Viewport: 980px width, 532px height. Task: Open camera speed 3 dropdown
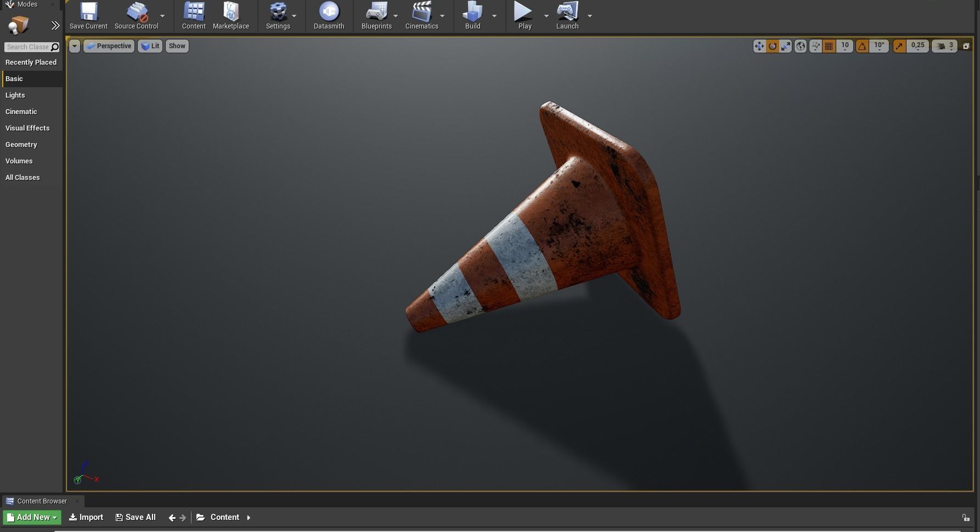point(945,46)
